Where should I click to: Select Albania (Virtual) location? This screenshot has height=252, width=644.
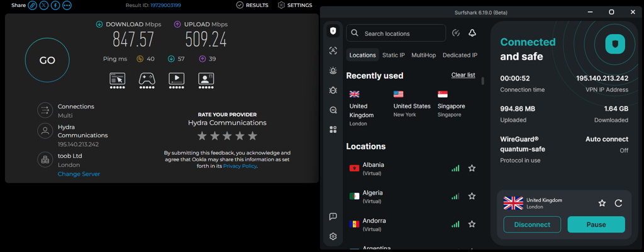[413, 168]
